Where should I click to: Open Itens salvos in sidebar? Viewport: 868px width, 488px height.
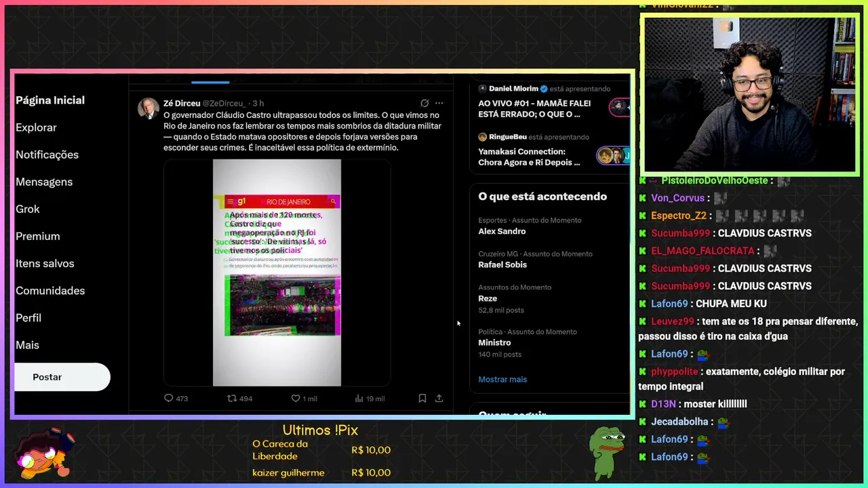point(45,263)
